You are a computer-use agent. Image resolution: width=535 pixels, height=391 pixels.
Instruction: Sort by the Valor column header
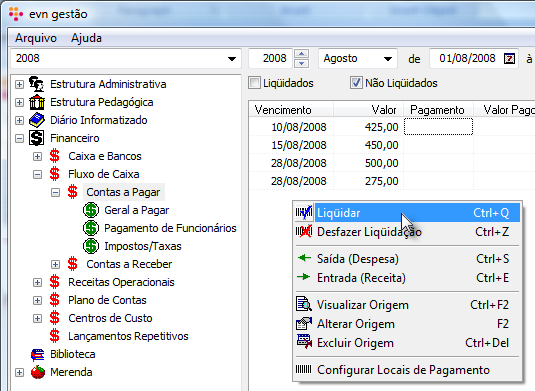click(368, 110)
